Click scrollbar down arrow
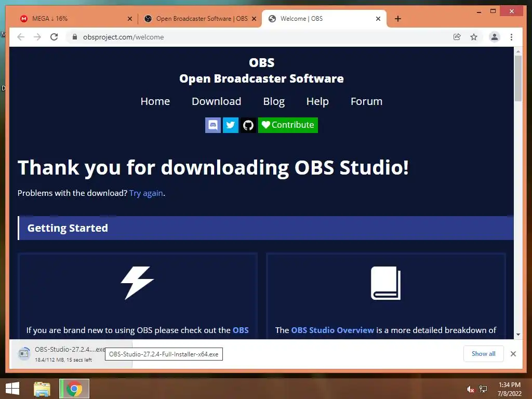The height and width of the screenshot is (399, 532). [x=518, y=335]
